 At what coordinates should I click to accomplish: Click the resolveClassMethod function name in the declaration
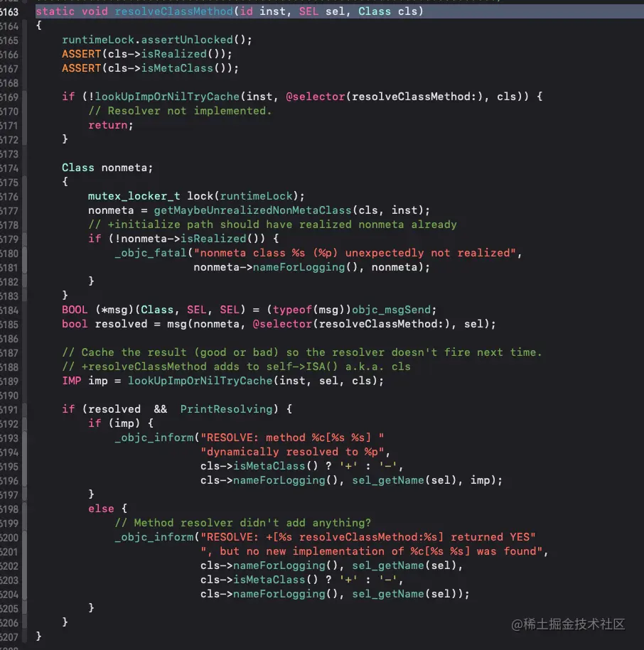click(x=173, y=11)
